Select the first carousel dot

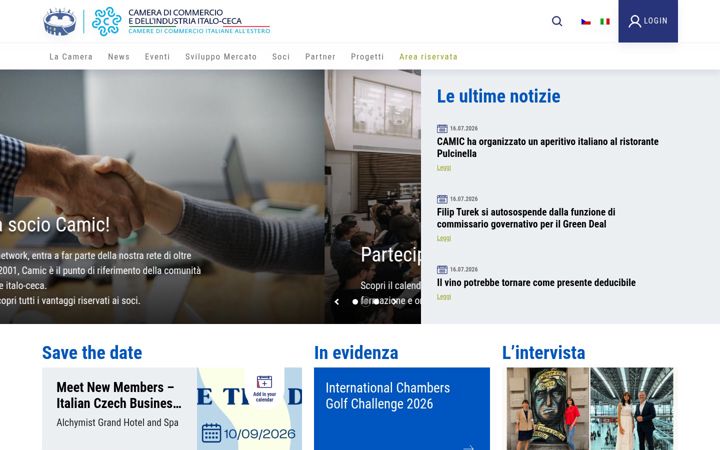[355, 302]
